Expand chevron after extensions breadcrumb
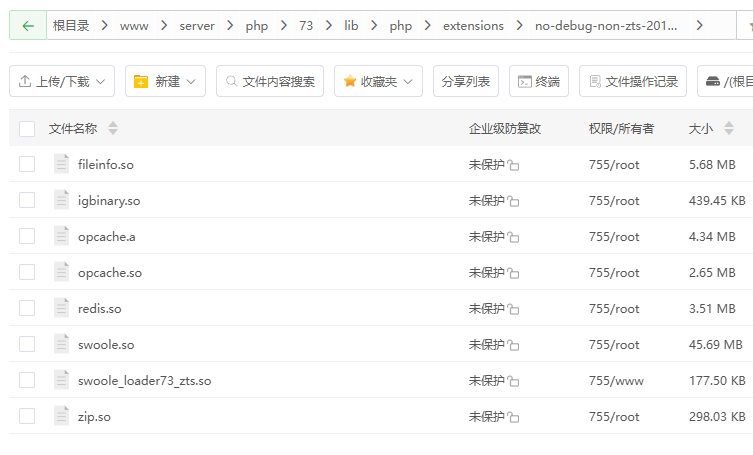The image size is (753, 455). [520, 25]
